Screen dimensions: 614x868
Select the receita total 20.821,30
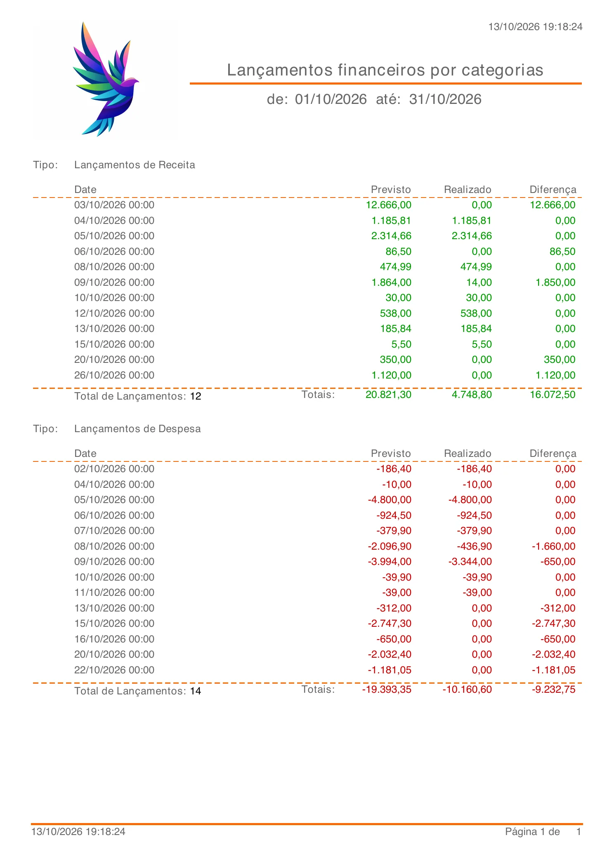[388, 395]
